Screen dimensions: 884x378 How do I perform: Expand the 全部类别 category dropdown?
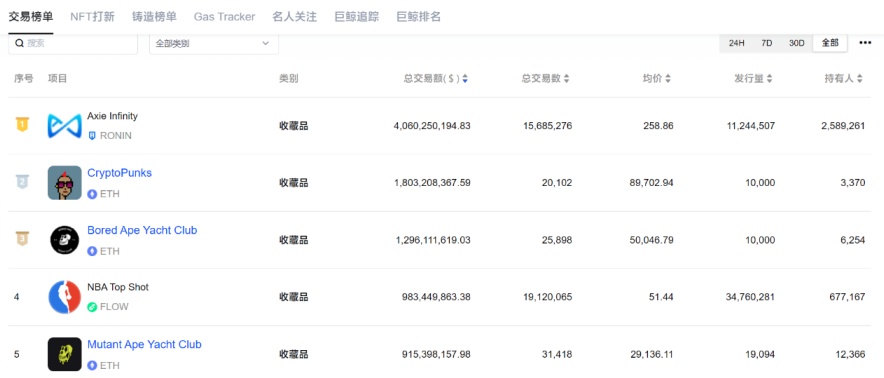tap(214, 43)
